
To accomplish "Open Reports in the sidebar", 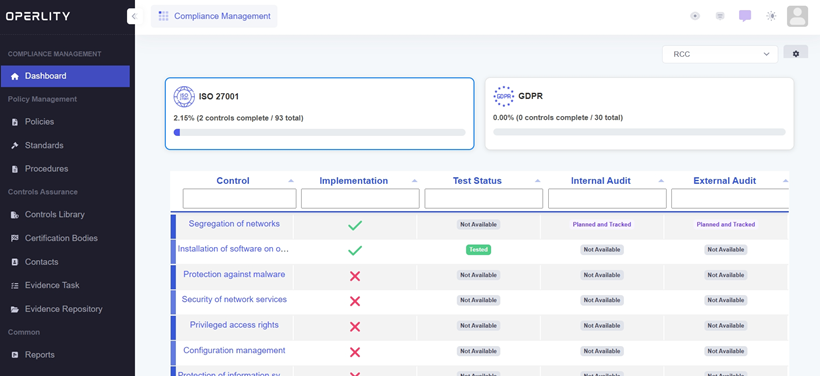I will tap(40, 355).
